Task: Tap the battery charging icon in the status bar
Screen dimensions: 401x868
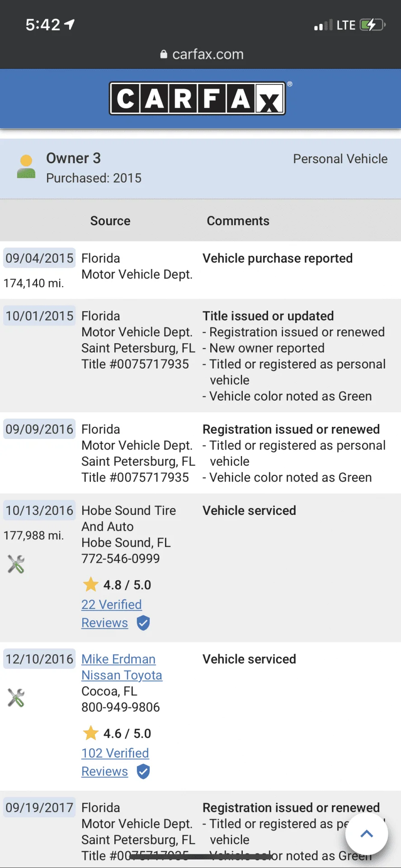Action: pyautogui.click(x=373, y=25)
